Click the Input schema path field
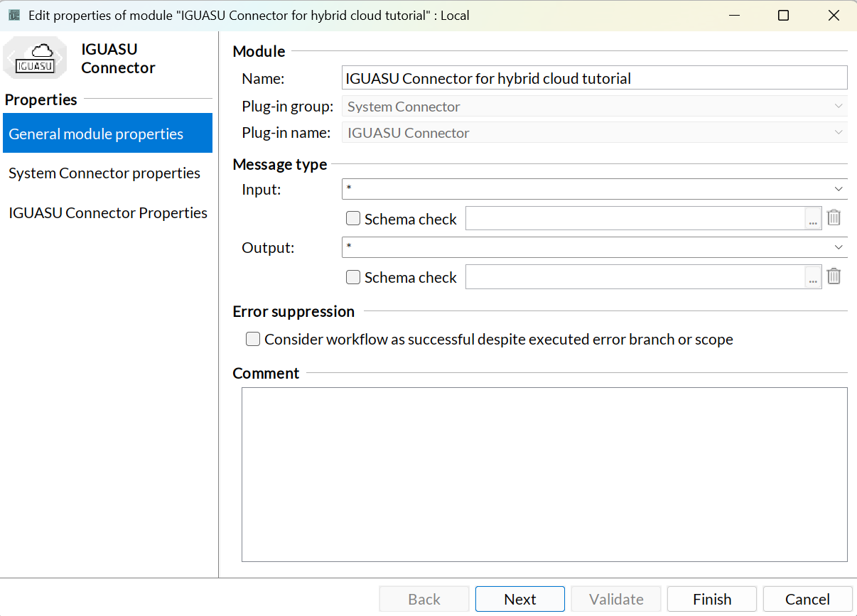857x616 pixels. [x=635, y=219]
